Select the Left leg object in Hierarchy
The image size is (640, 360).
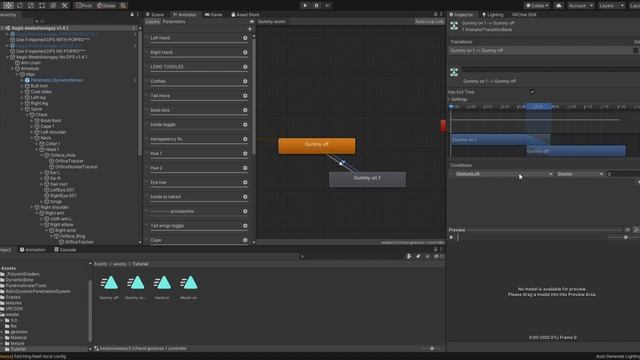[x=38, y=98]
